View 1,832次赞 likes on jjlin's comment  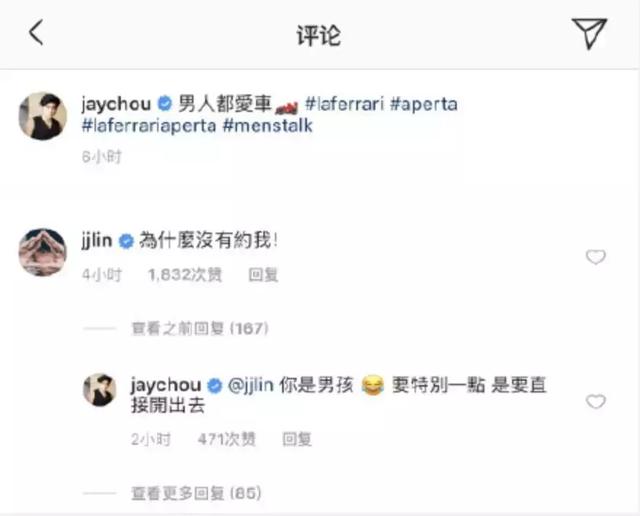(x=185, y=275)
